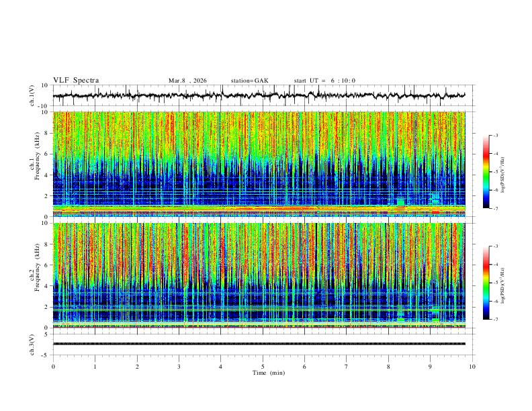Click the ch.1 voltage waveform trace
This screenshot has height=411, width=532.
point(259,95)
